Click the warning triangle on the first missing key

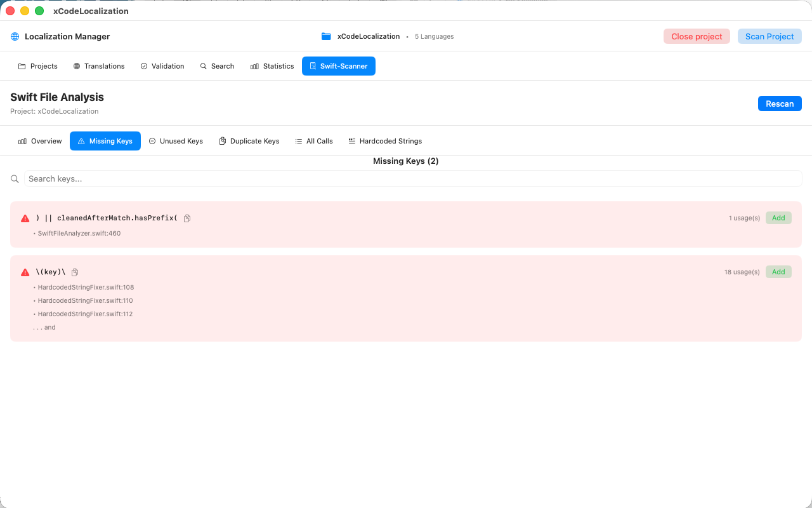click(x=25, y=218)
